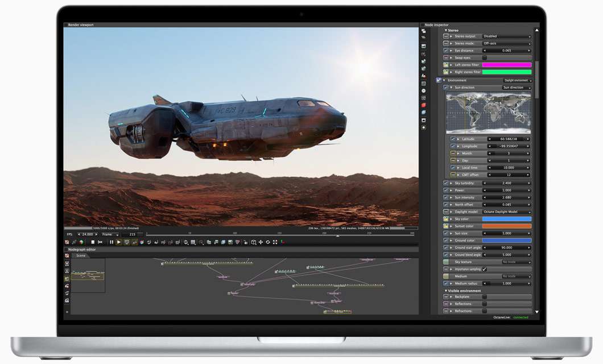Select the material picker tool icon
This screenshot has height=364, width=603.
pyautogui.click(x=223, y=241)
